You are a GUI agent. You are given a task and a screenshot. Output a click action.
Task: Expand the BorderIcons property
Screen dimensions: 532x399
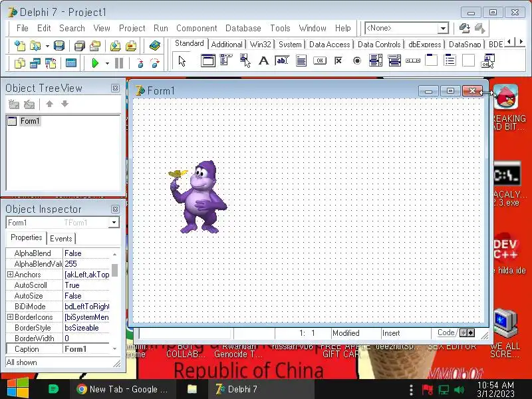click(x=10, y=317)
